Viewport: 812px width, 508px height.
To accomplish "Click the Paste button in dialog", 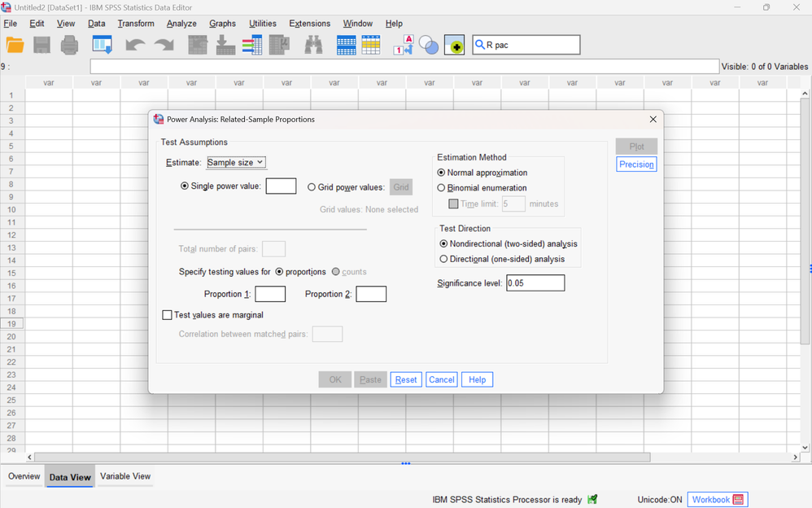I will (x=370, y=379).
